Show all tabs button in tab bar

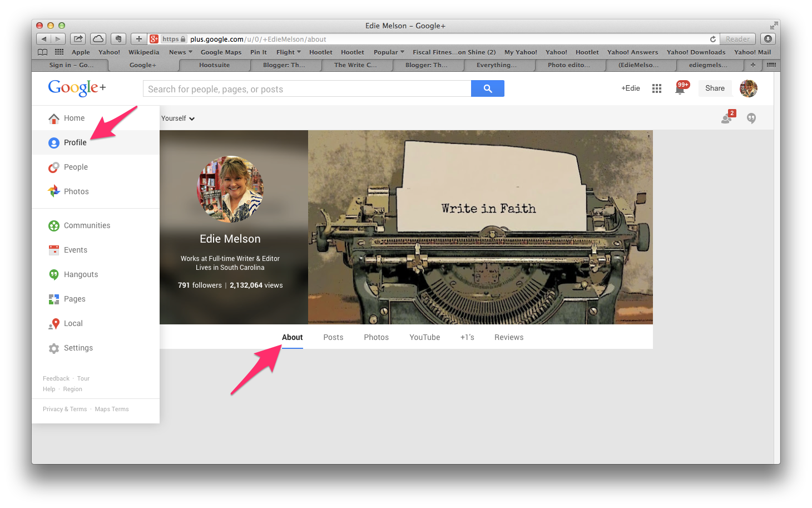(771, 65)
